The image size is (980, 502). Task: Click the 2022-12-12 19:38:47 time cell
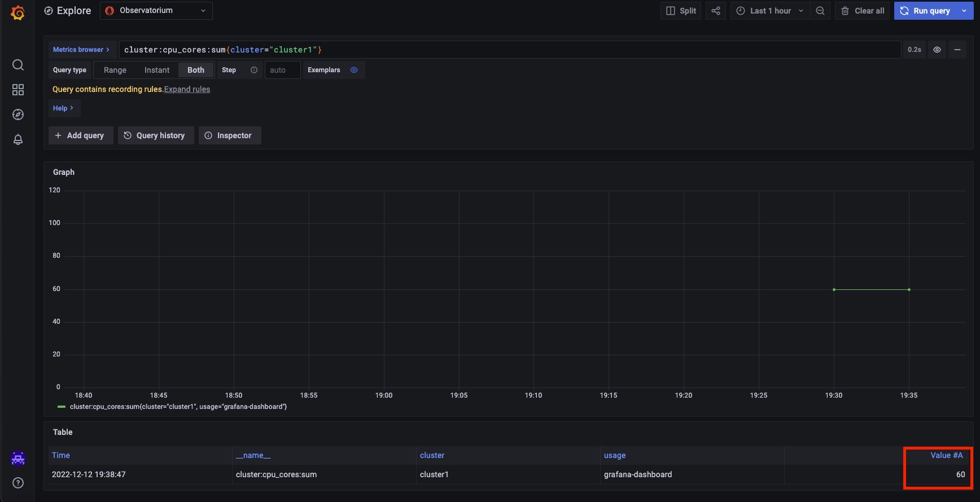[140, 474]
